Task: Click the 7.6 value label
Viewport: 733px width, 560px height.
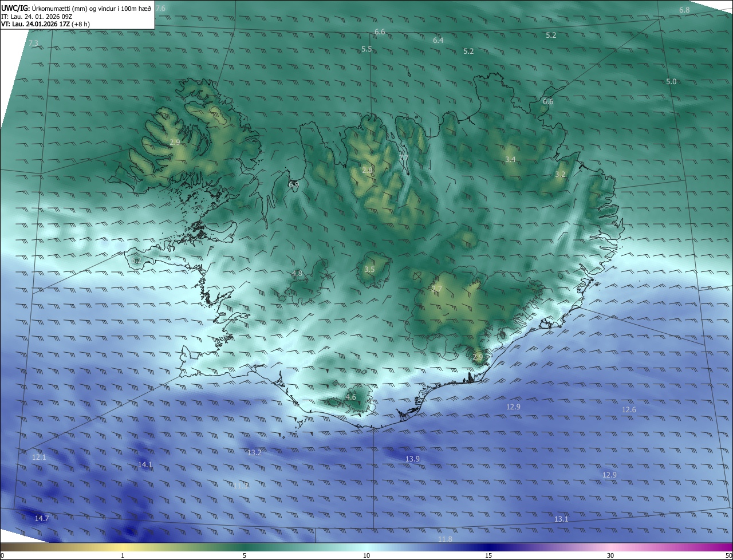Action: [160, 9]
